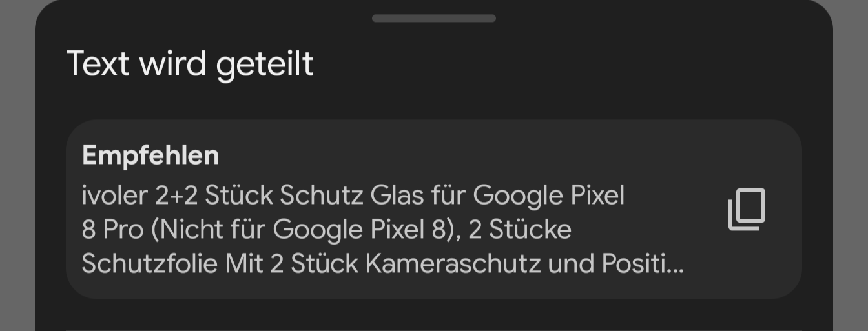868x331 pixels.
Task: Tap the line starting "Schutzfolie Mit 2 Stück"
Action: (x=382, y=263)
